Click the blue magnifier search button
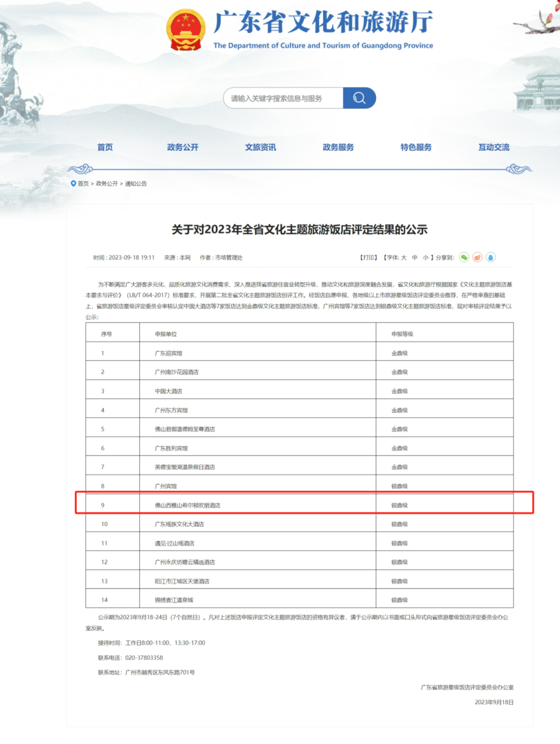 [x=359, y=98]
